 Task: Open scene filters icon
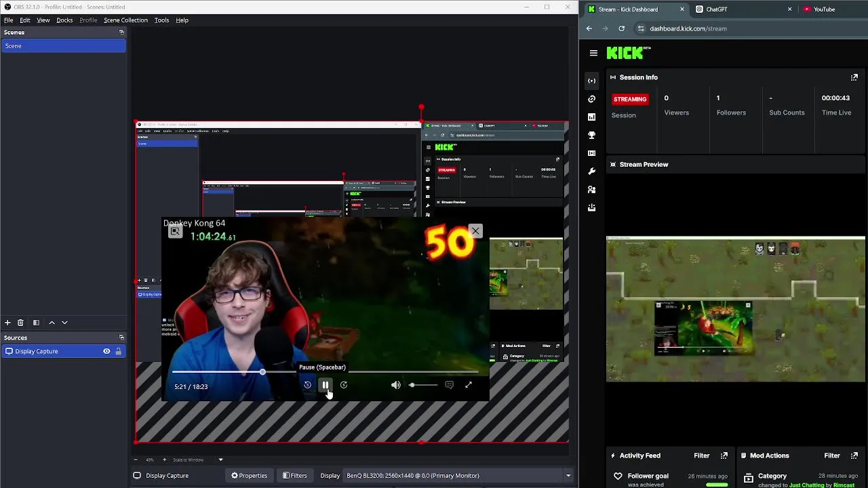click(36, 323)
